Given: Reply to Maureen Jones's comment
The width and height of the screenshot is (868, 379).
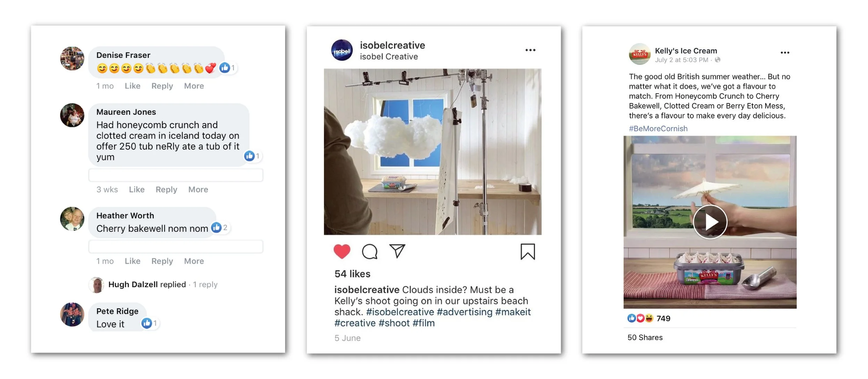Looking at the screenshot, I should [x=166, y=189].
